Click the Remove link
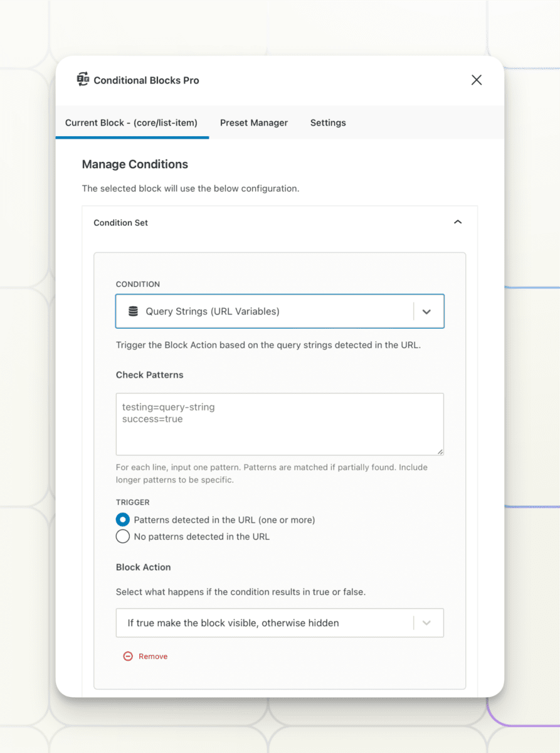Viewport: 560px width, 753px height. 153,656
